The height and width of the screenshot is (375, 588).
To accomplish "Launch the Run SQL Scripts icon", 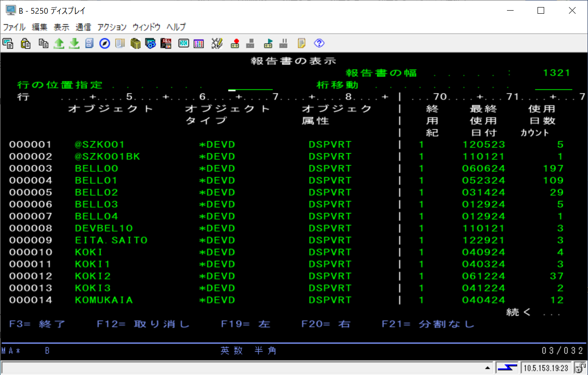I will pyautogui.click(x=166, y=43).
